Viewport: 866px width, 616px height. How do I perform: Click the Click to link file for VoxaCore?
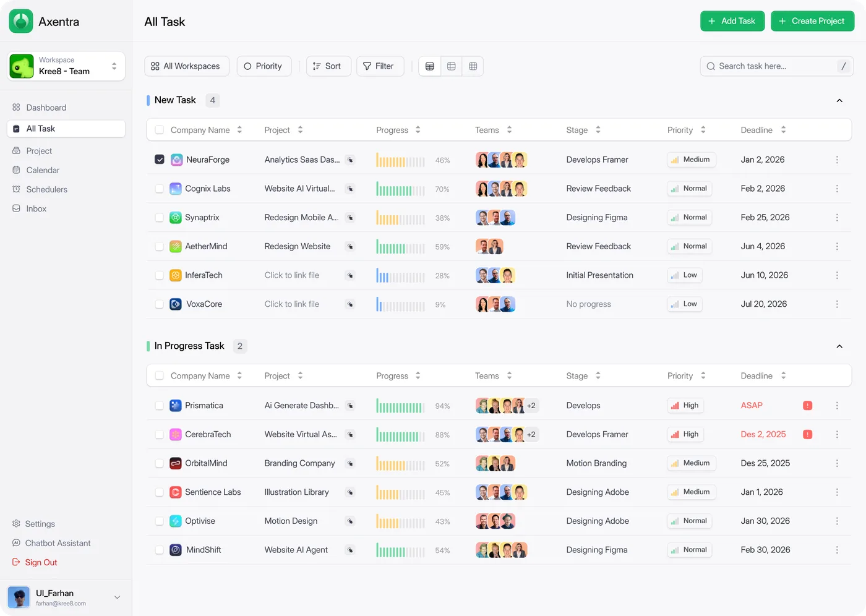[292, 304]
